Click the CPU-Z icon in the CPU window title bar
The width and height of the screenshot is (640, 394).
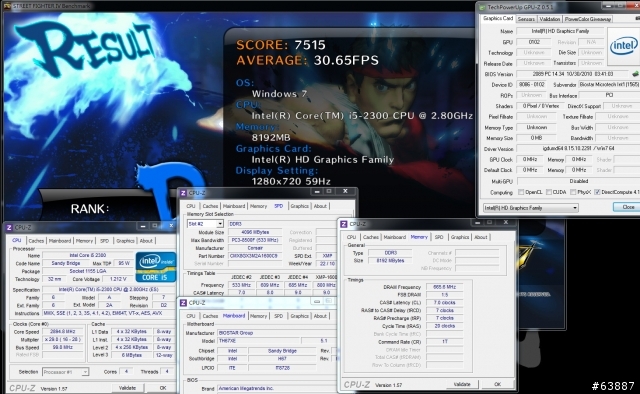(9, 227)
